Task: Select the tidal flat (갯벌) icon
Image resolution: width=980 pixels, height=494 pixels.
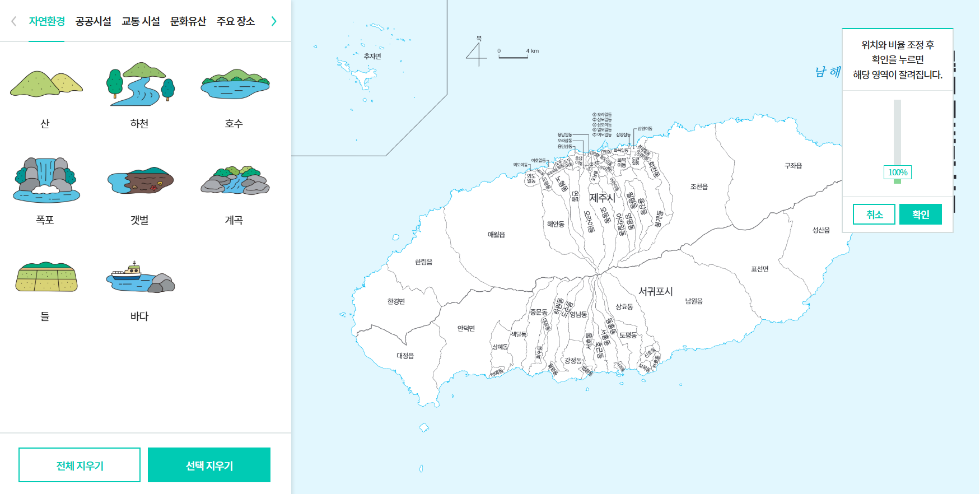Action: click(140, 180)
